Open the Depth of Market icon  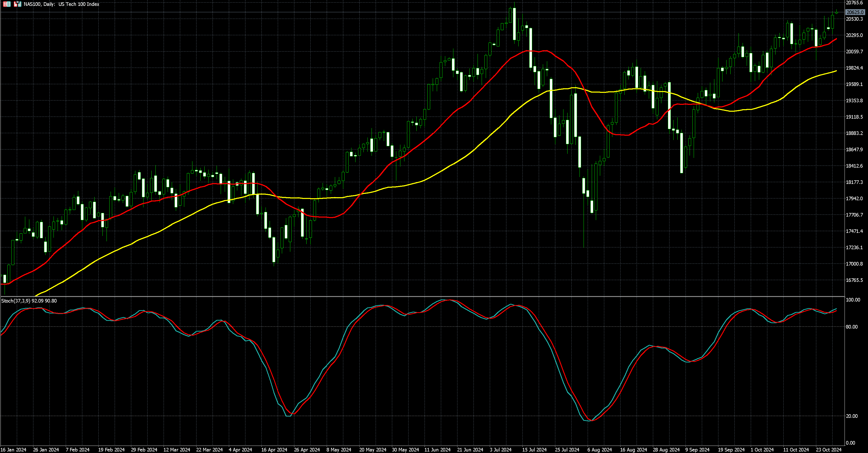point(7,4)
